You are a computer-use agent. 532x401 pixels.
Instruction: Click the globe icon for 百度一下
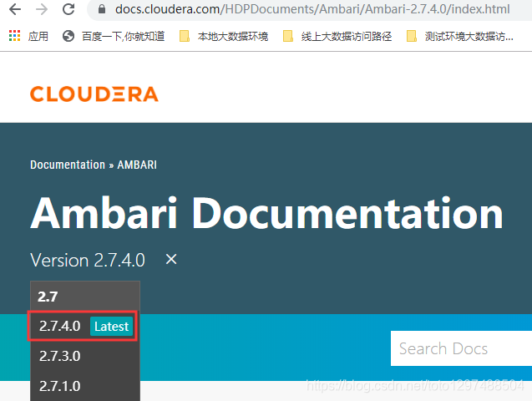pyautogui.click(x=68, y=36)
